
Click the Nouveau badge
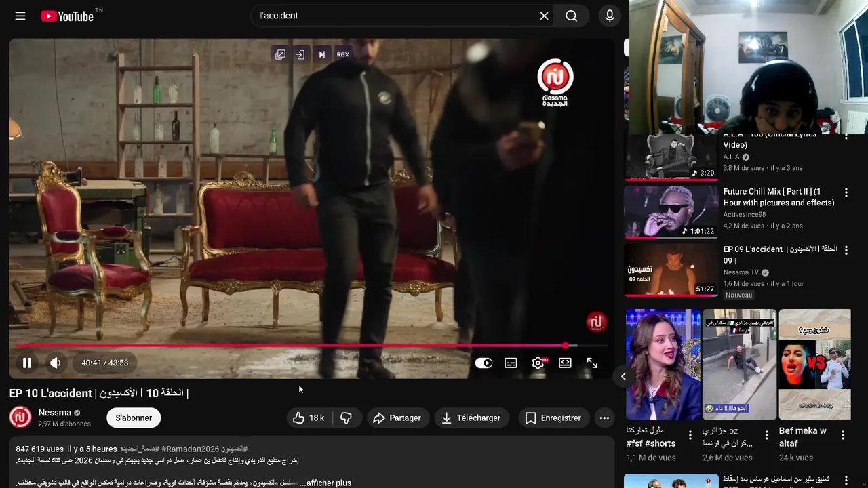[738, 295]
